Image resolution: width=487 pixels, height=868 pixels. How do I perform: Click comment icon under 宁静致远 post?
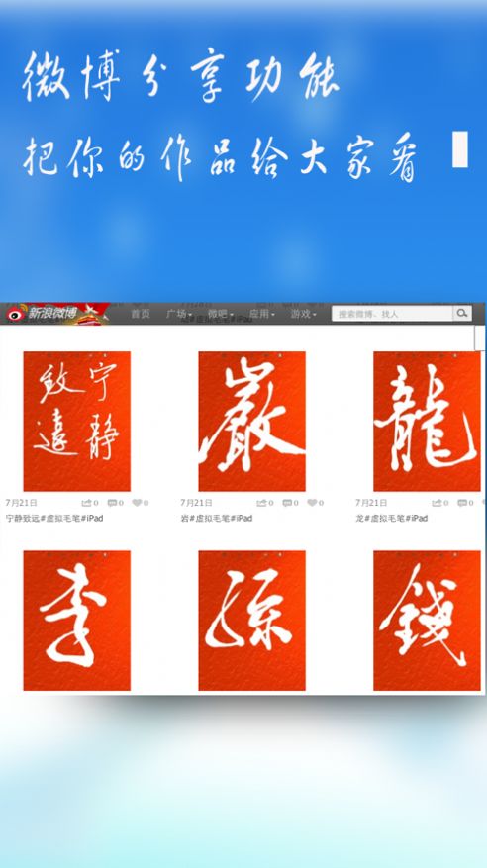112,503
